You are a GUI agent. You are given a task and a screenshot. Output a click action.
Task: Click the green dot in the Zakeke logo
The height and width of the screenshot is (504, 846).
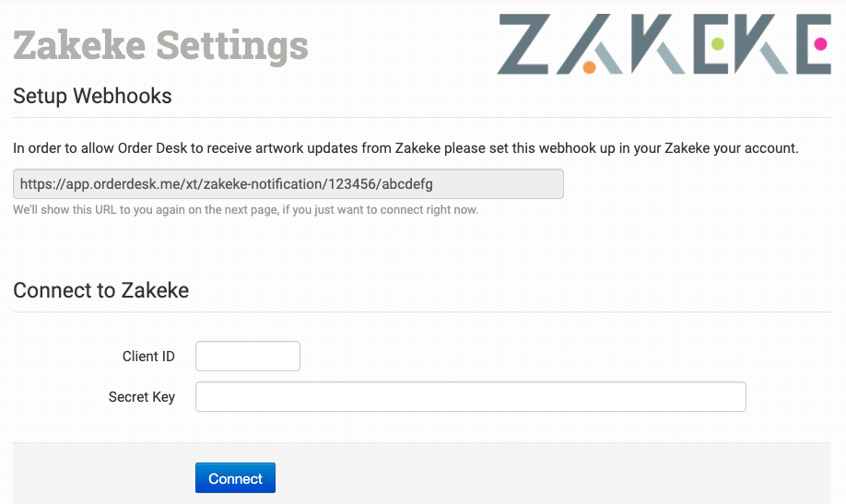click(x=718, y=44)
